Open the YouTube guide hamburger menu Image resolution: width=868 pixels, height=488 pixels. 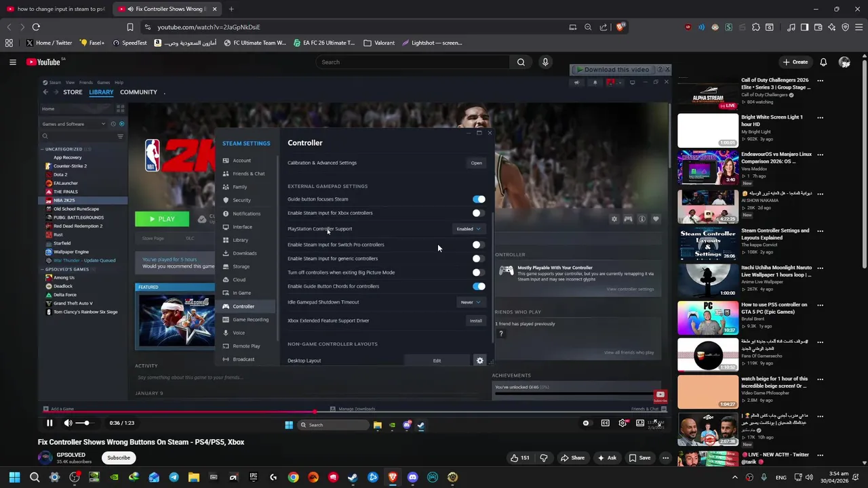coord(12,62)
